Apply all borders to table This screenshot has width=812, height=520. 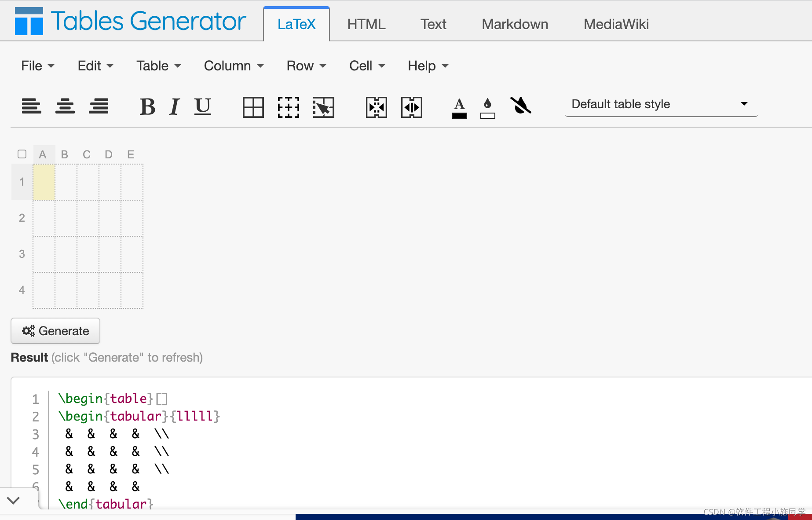[253, 107]
